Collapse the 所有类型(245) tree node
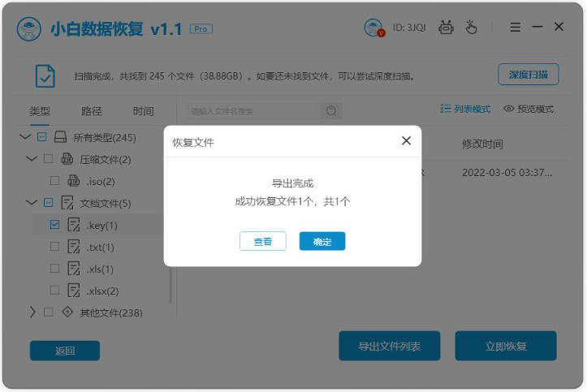 click(24, 137)
